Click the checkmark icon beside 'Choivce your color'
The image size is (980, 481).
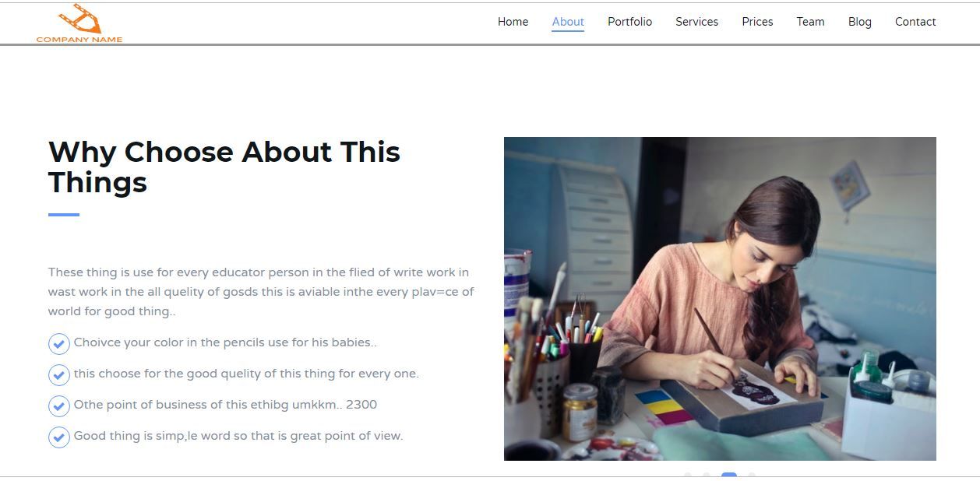coord(59,343)
